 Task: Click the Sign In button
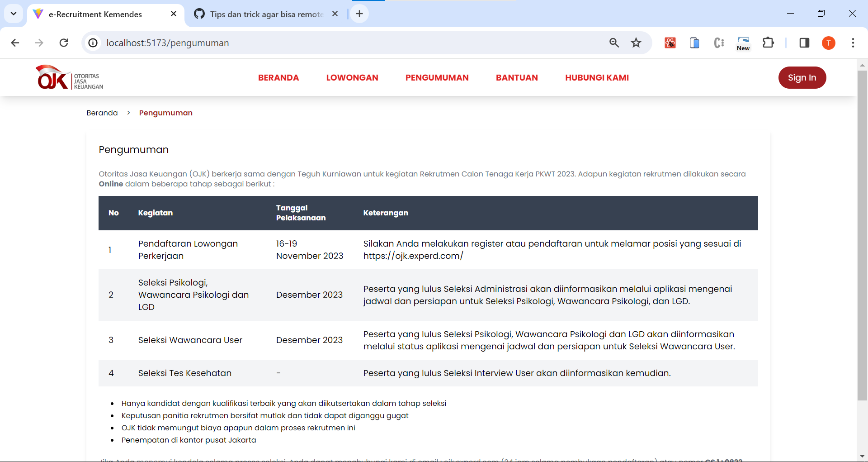pyautogui.click(x=802, y=77)
